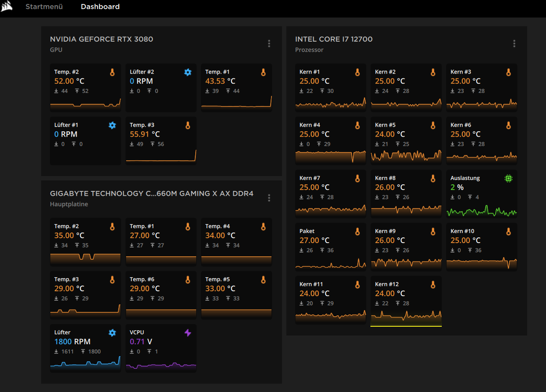Click thermometer icon on Hauptplatine Temp. #3
The width and height of the screenshot is (546, 392).
click(x=112, y=279)
